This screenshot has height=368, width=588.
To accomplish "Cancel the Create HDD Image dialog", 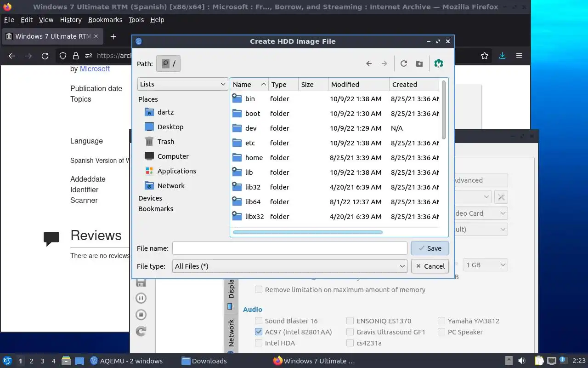I will [x=430, y=266].
